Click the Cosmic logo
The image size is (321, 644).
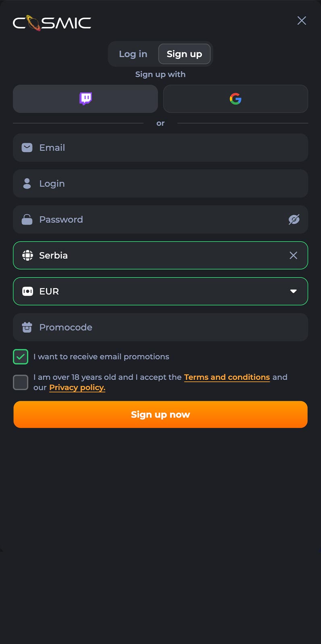click(52, 23)
